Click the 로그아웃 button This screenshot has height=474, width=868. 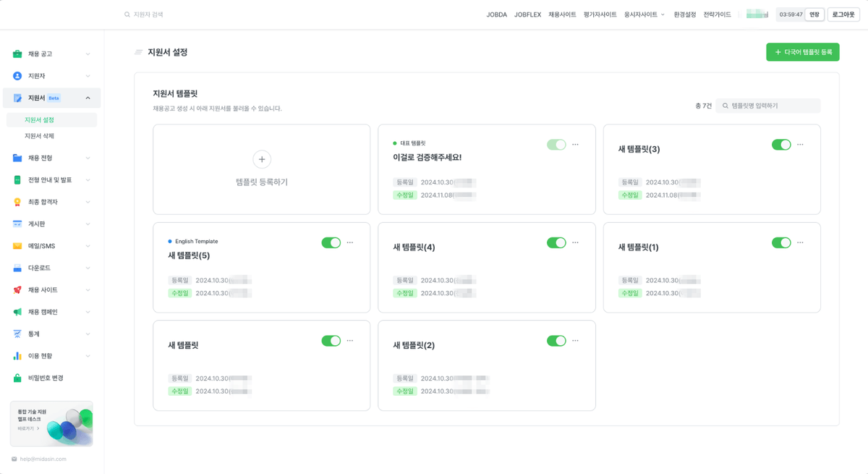843,14
